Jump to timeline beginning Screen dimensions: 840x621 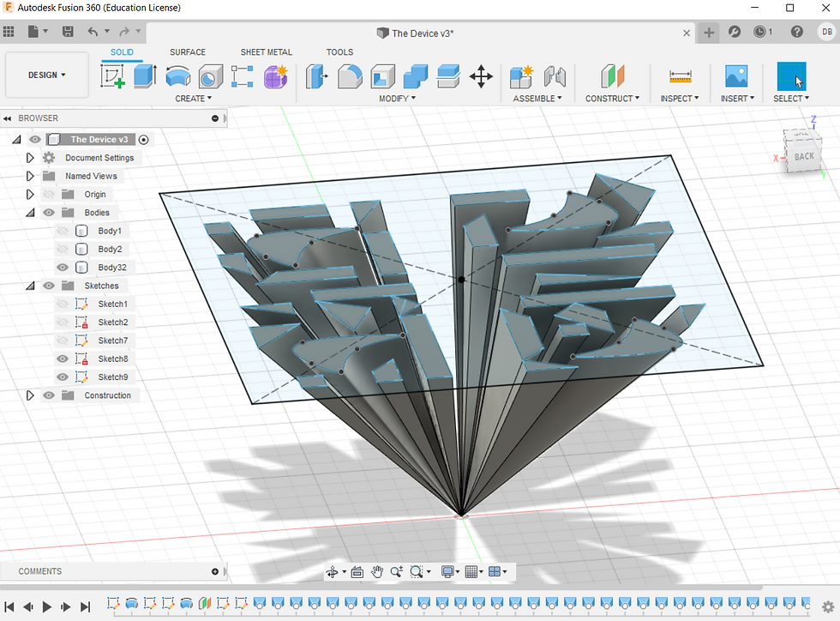[9, 606]
